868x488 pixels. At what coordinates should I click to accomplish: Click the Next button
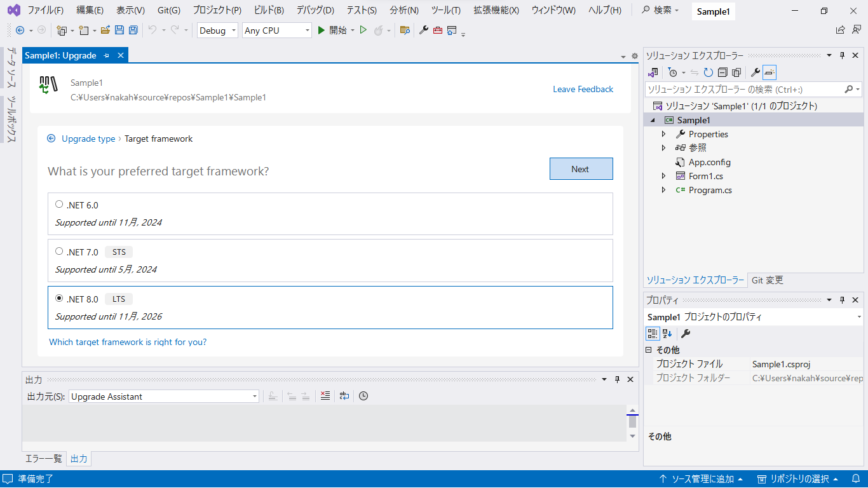point(580,169)
